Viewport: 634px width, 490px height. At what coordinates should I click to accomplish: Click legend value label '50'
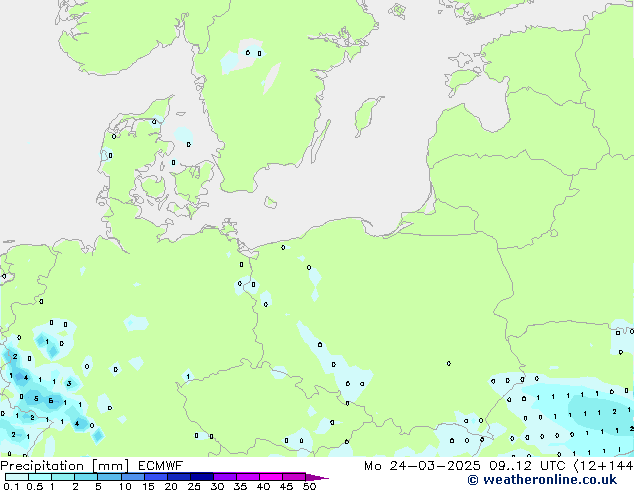309,486
